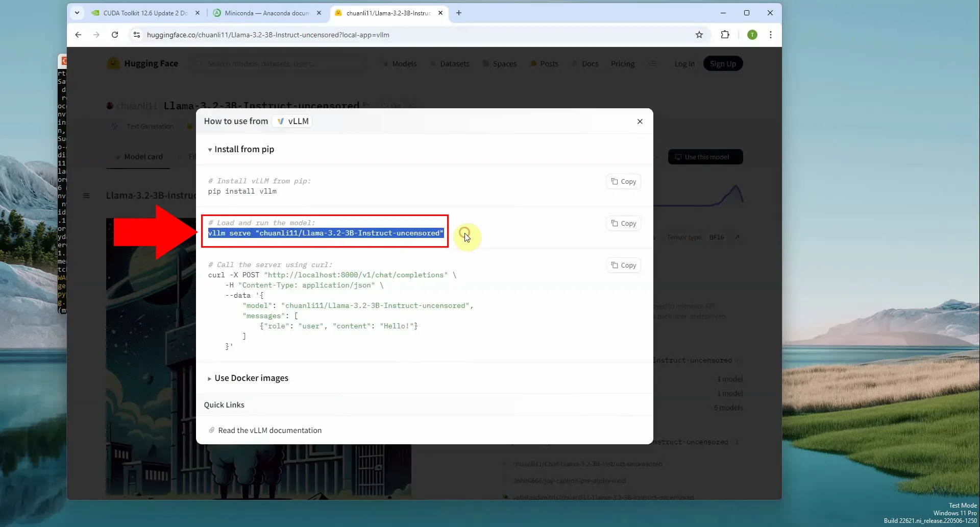Image resolution: width=980 pixels, height=527 pixels.
Task: Open a new browser tab
Action: click(458, 13)
